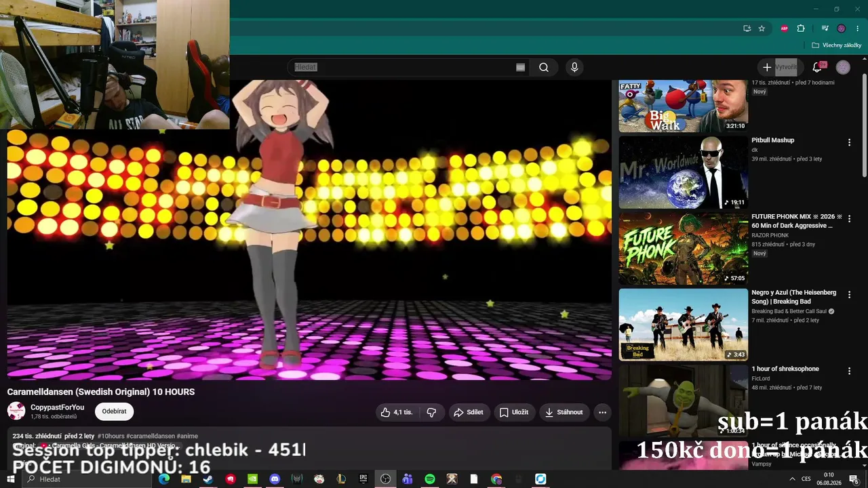Click the #caramelldansen hashtag
868x488 pixels.
click(x=151, y=436)
